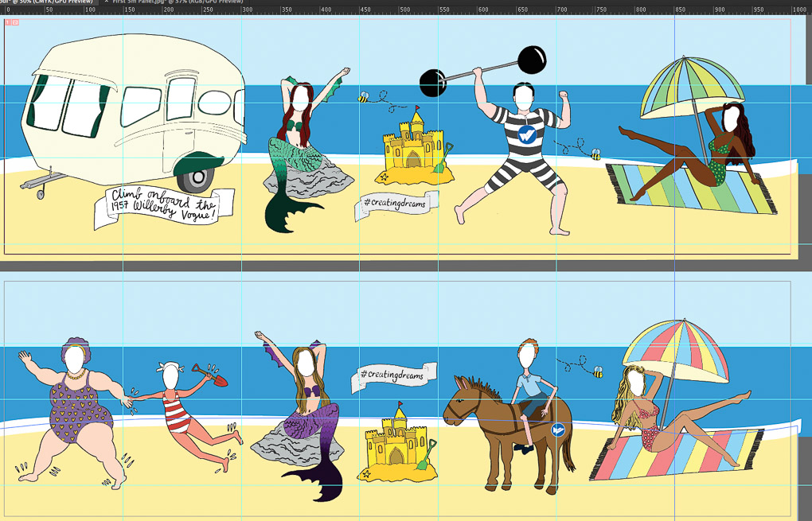Click the green spade beside the bottom sandcastle
The width and height of the screenshot is (812, 521).
click(x=427, y=455)
